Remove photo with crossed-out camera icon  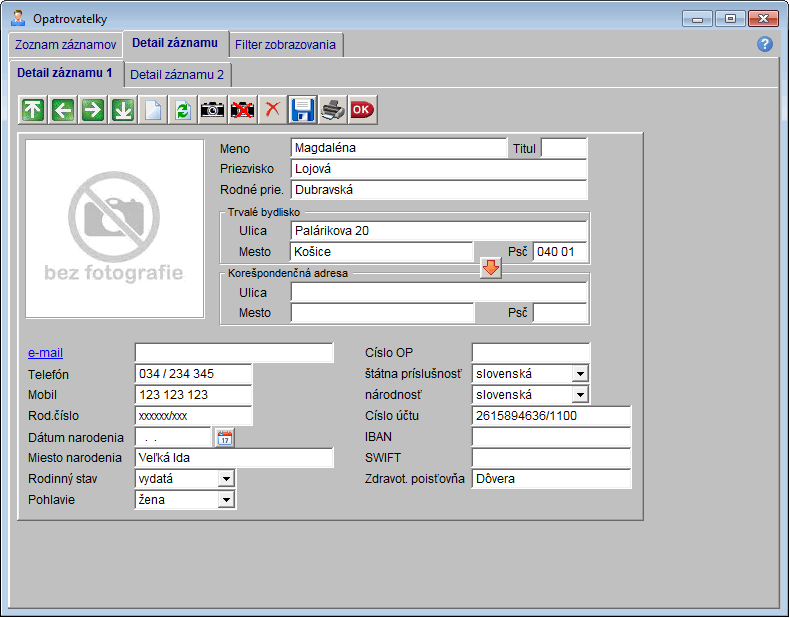tap(242, 110)
